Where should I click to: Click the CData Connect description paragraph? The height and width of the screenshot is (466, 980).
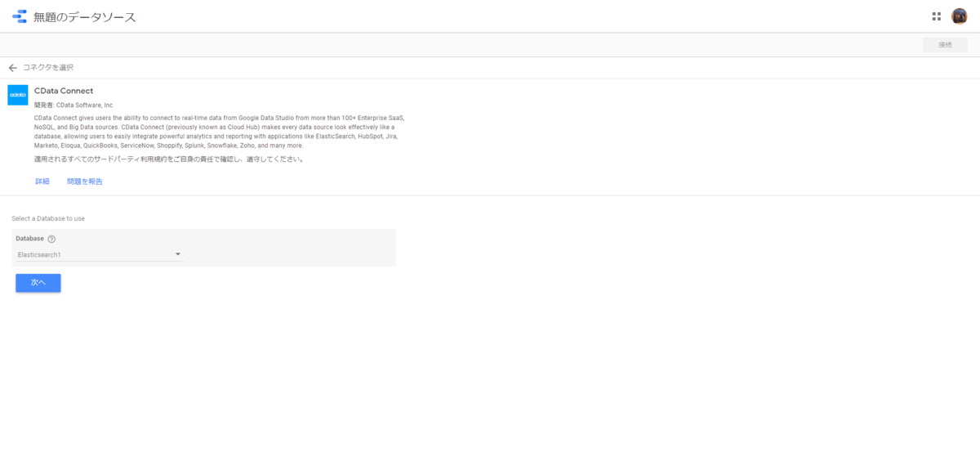coord(219,132)
